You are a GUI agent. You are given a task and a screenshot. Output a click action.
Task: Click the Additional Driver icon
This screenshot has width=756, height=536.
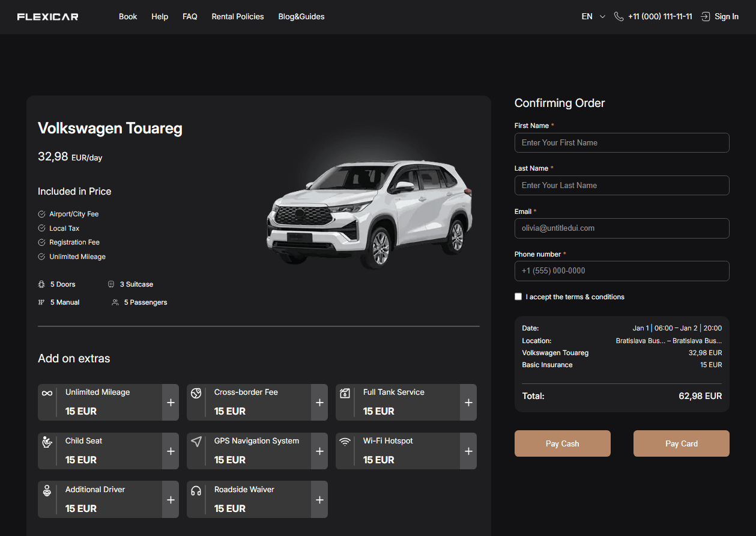tap(47, 490)
